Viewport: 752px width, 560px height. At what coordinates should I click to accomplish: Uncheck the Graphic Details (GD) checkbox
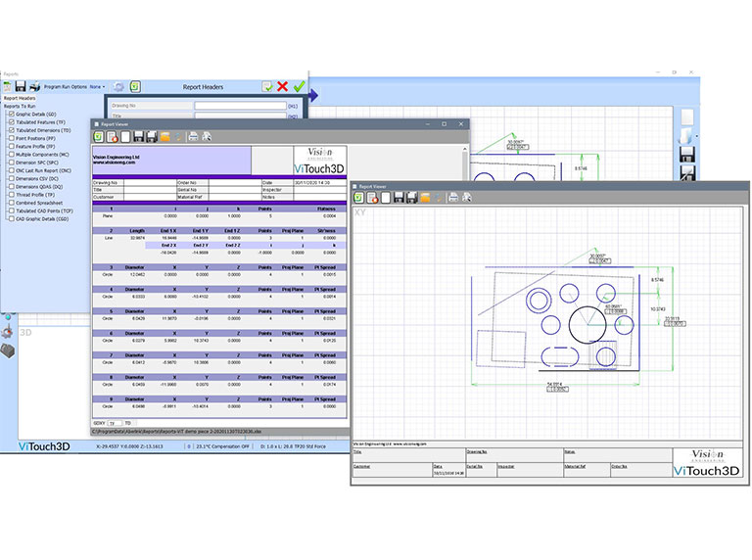11,114
